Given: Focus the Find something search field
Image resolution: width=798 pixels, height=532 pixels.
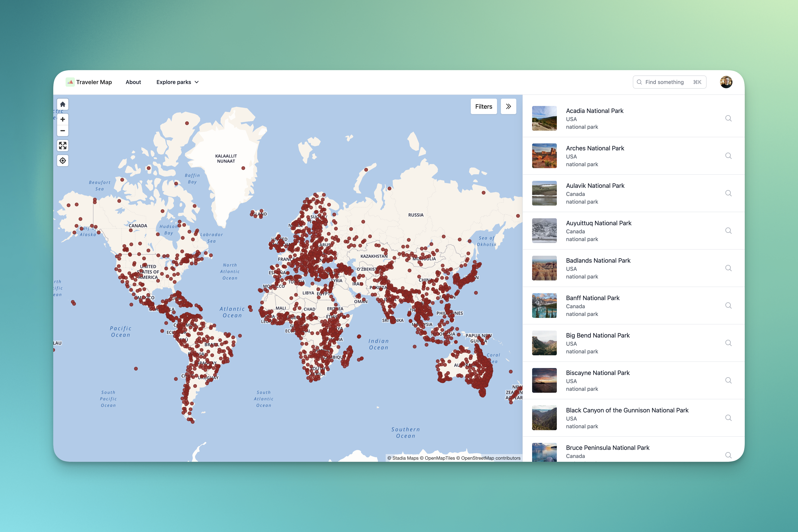Looking at the screenshot, I should coord(669,82).
